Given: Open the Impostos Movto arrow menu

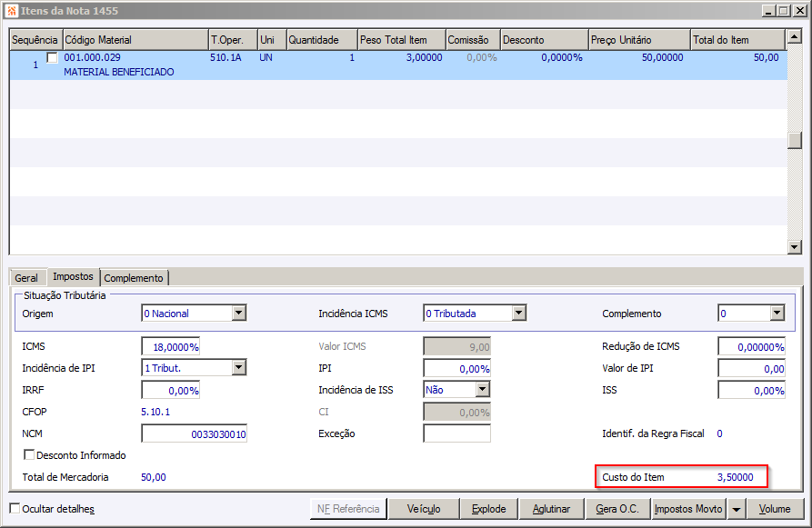Looking at the screenshot, I should (737, 509).
